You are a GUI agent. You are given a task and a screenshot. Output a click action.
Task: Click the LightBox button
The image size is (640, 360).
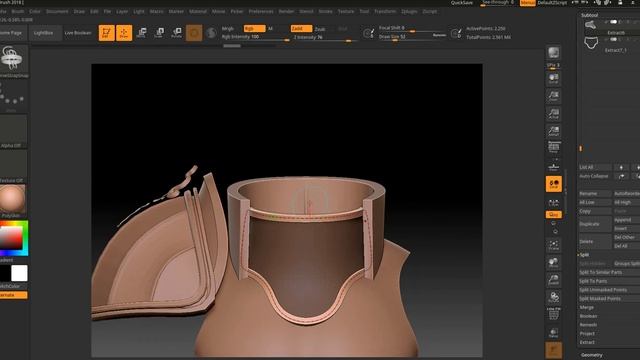point(44,33)
